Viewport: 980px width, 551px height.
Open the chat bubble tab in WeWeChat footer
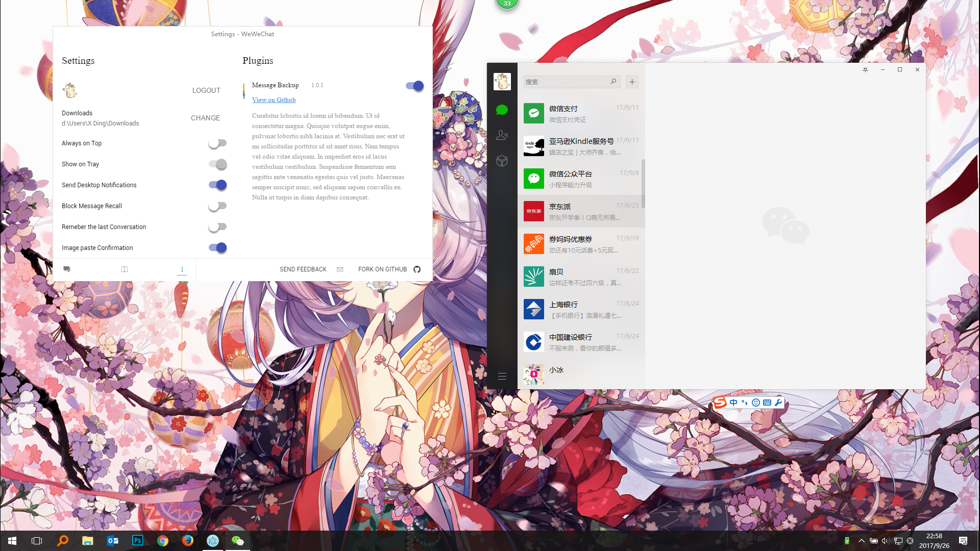(x=67, y=269)
